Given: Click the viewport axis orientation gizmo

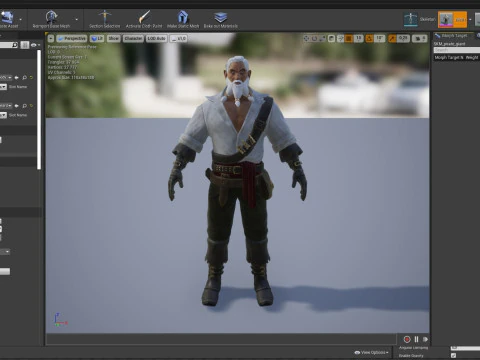Looking at the screenshot, I should [x=60, y=319].
